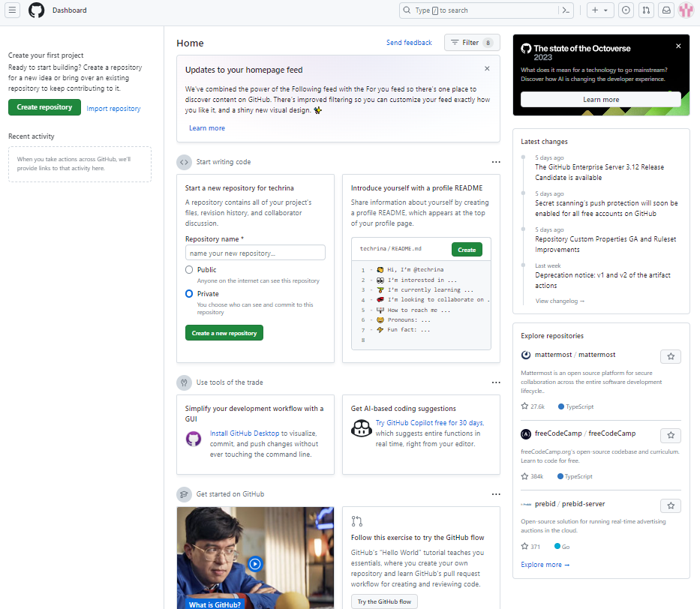Open options for Use tools of the trade

point(495,382)
